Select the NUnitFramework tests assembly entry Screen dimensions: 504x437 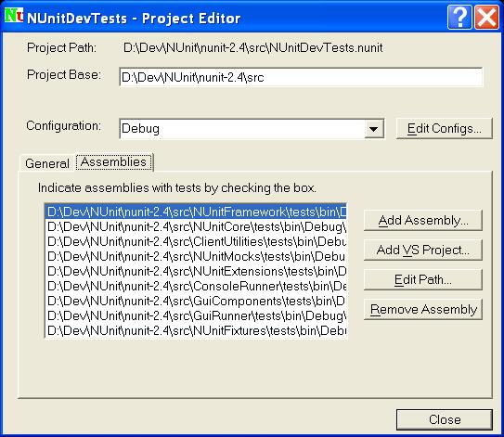click(196, 212)
